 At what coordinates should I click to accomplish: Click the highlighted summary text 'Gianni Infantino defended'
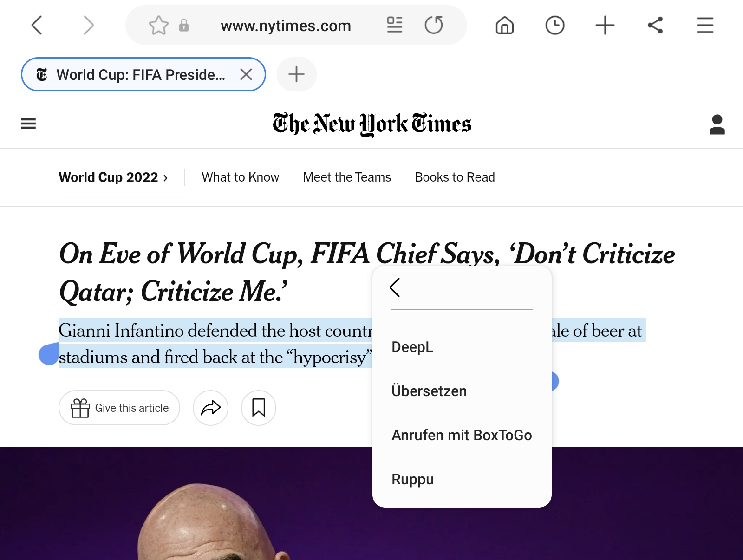[158, 331]
